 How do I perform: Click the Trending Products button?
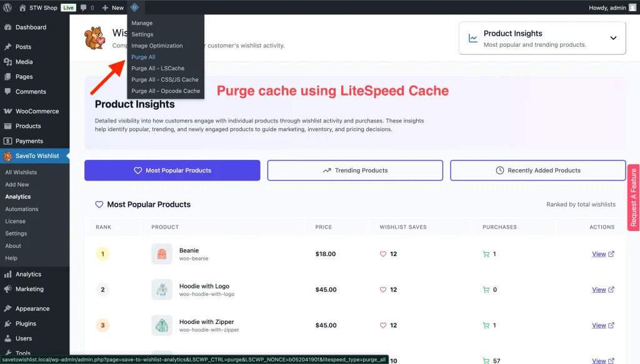pos(354,170)
